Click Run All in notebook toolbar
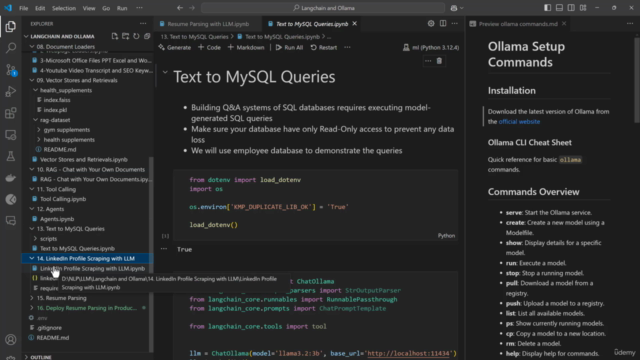640x360 pixels. [289, 47]
